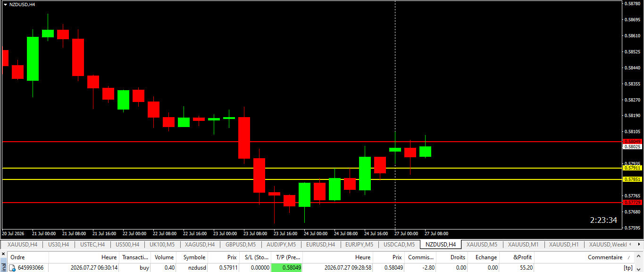The width and height of the screenshot is (644, 272).
Task: Open the EURJPY,M5 chart tab
Action: pos(359,245)
